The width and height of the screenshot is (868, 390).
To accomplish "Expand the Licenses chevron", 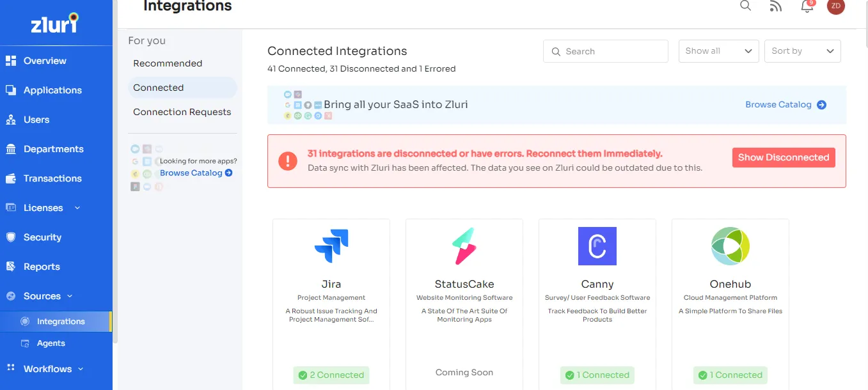I will point(77,208).
